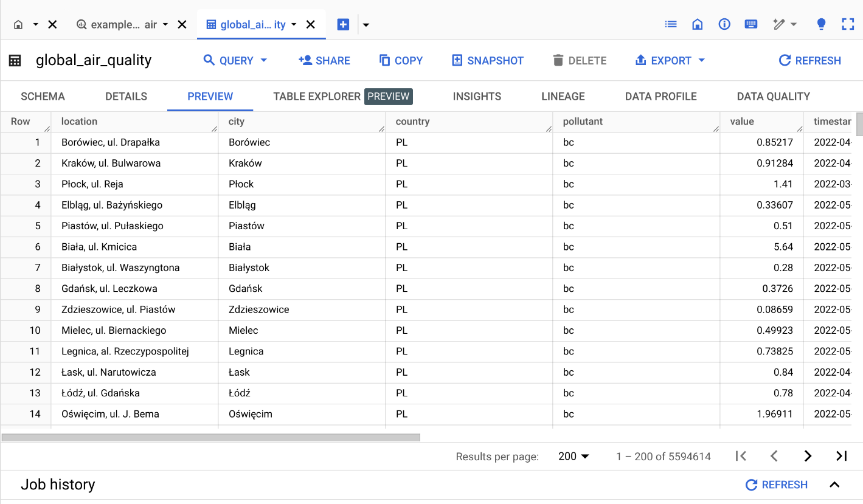Click the keyboard shortcuts icon

coord(751,24)
